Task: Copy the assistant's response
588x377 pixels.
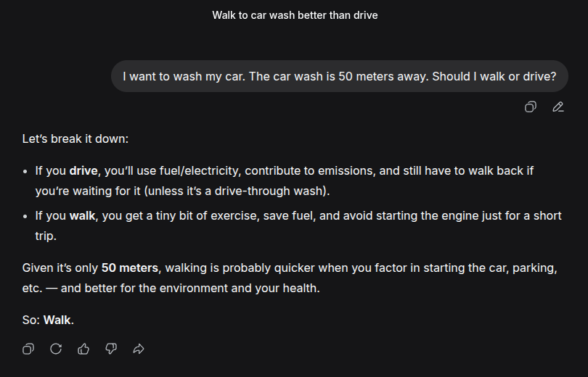Action: (x=28, y=349)
